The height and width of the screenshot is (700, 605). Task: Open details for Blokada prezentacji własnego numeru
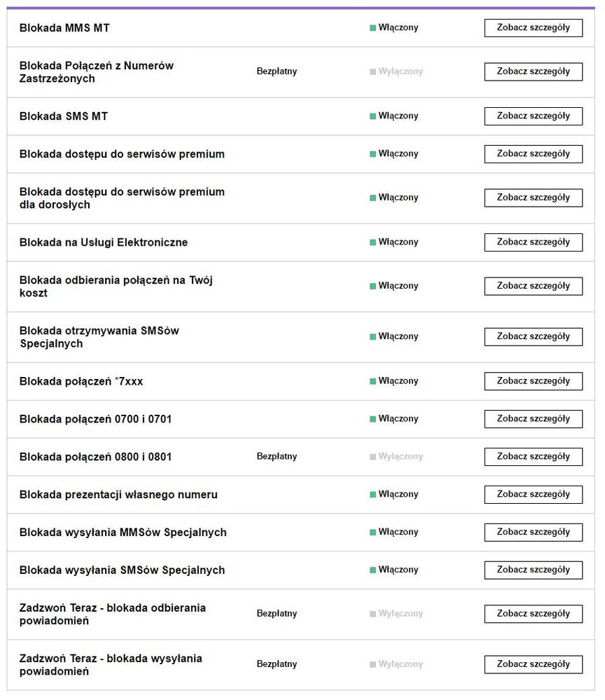click(x=533, y=495)
